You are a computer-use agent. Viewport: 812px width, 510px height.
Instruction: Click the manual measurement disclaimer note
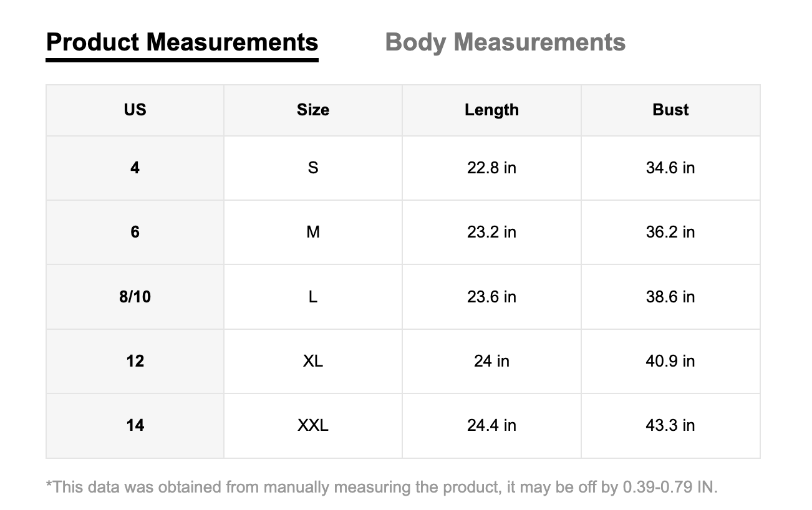pos(382,487)
